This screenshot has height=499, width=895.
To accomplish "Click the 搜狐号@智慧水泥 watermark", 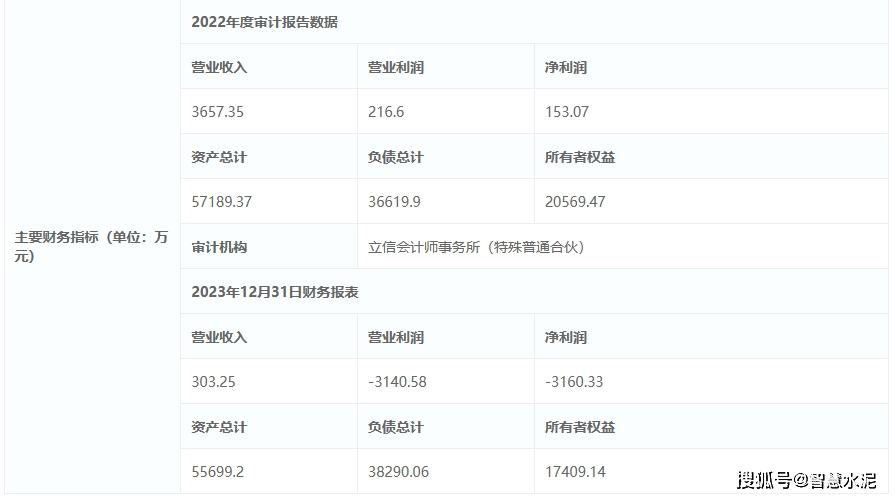I will pos(806,480).
